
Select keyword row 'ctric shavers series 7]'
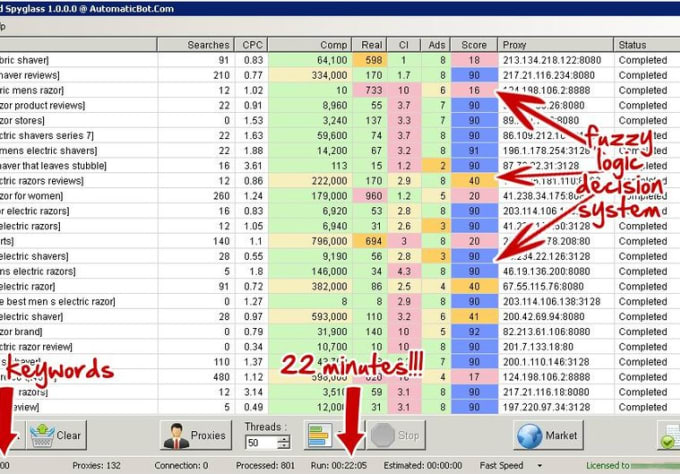click(x=47, y=135)
